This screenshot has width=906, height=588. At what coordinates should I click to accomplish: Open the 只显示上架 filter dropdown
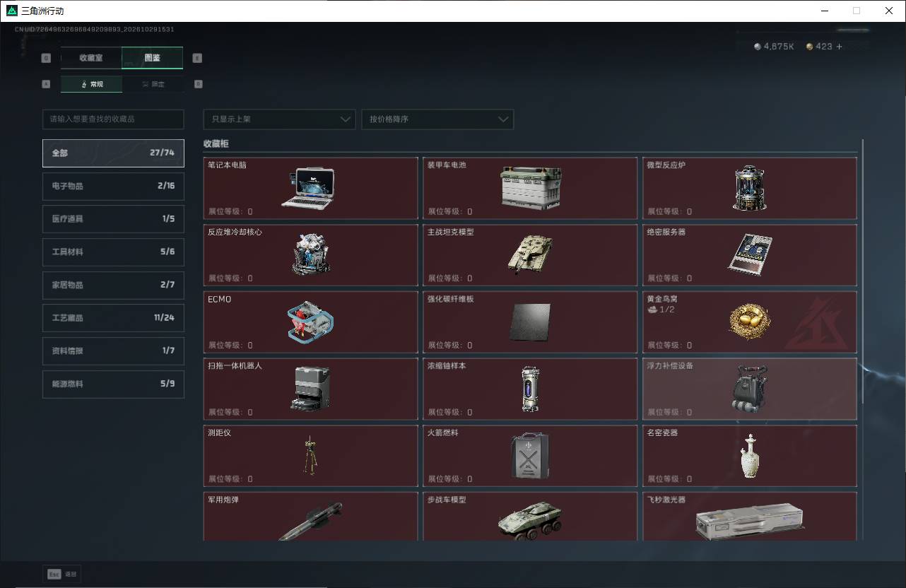279,119
